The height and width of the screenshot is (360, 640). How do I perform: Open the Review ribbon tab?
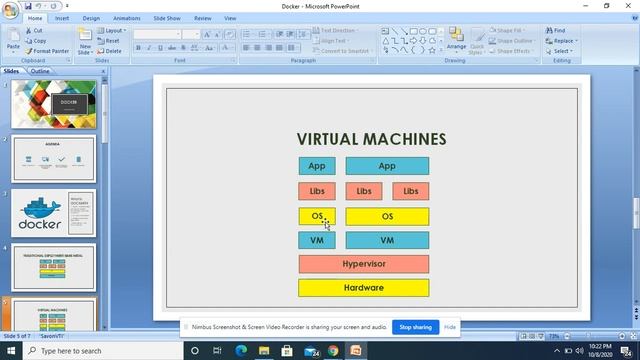(202, 18)
